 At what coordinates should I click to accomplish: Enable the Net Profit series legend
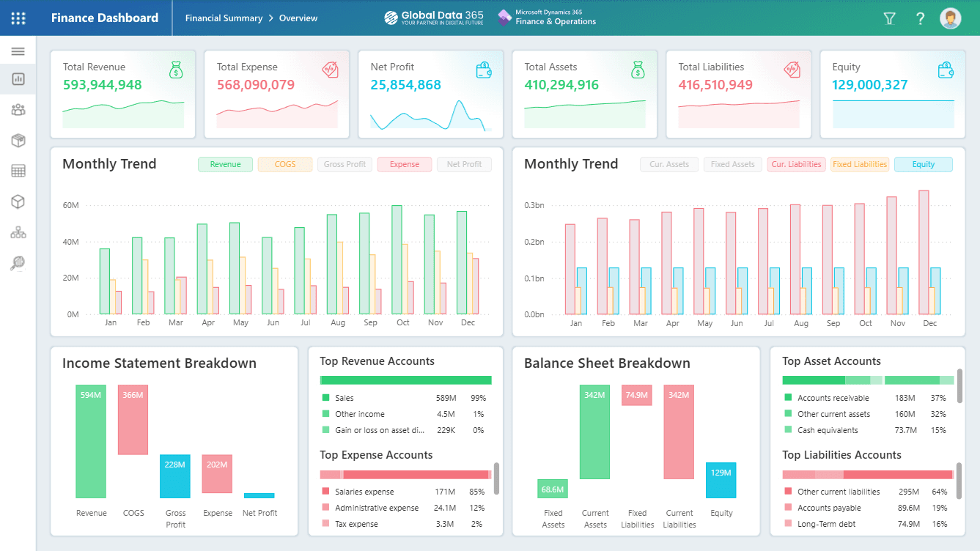point(465,165)
